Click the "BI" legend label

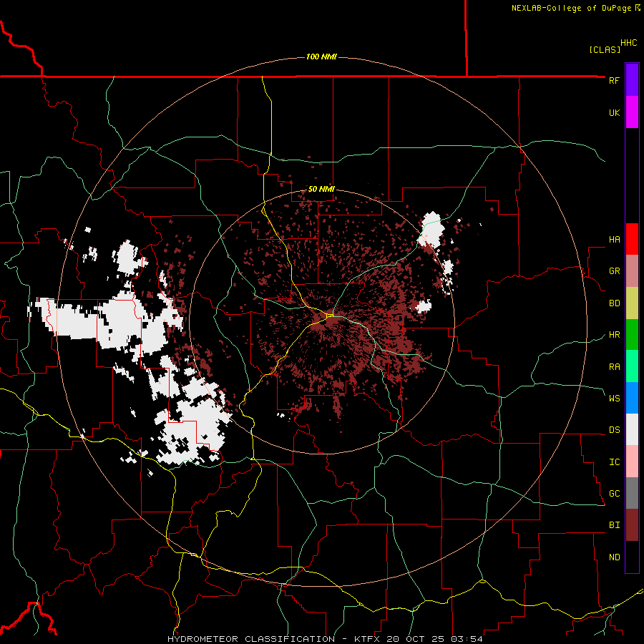(614, 525)
